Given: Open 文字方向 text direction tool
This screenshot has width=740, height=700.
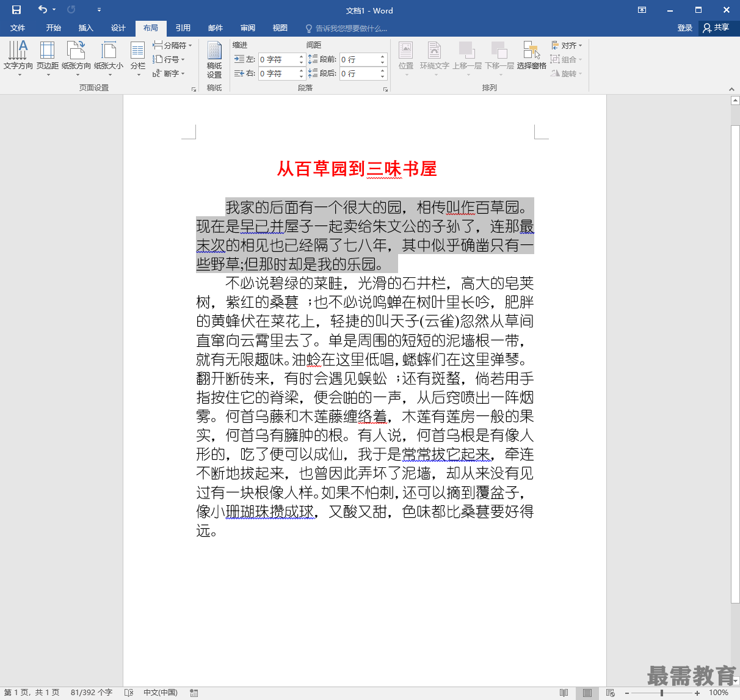Looking at the screenshot, I should [x=18, y=59].
